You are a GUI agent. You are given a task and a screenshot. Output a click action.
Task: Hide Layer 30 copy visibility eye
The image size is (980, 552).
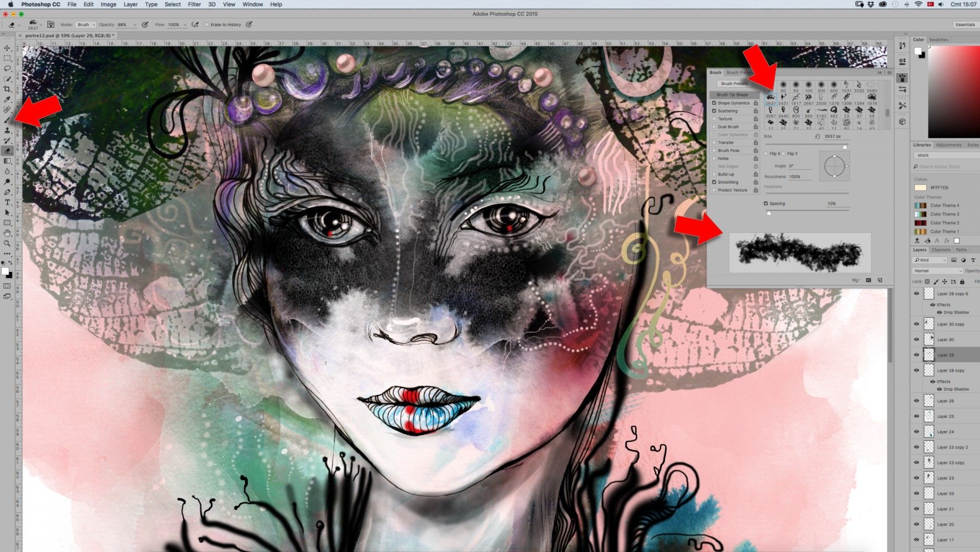(x=916, y=324)
